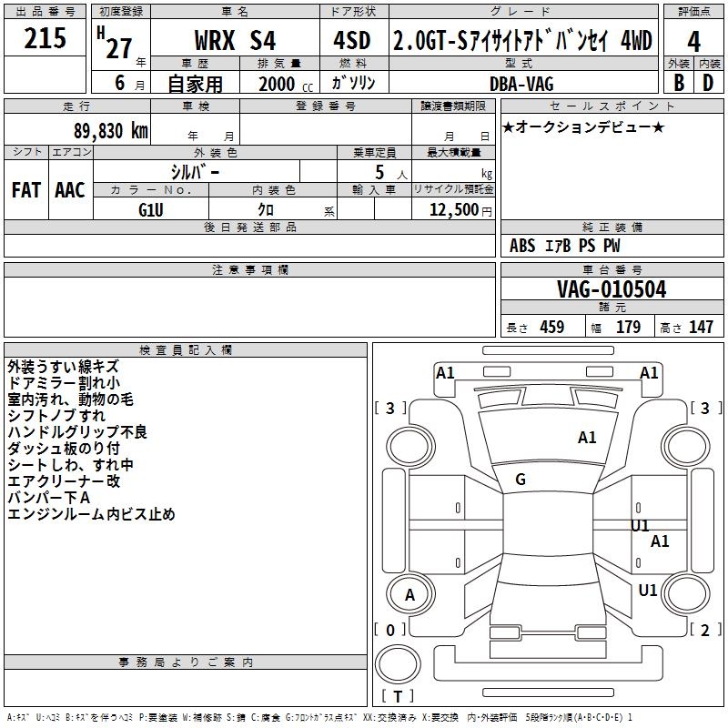Screen dimensions: 728x728
Task: Click the rear-left tire rating [ 0 ]
Action: [x=390, y=630]
